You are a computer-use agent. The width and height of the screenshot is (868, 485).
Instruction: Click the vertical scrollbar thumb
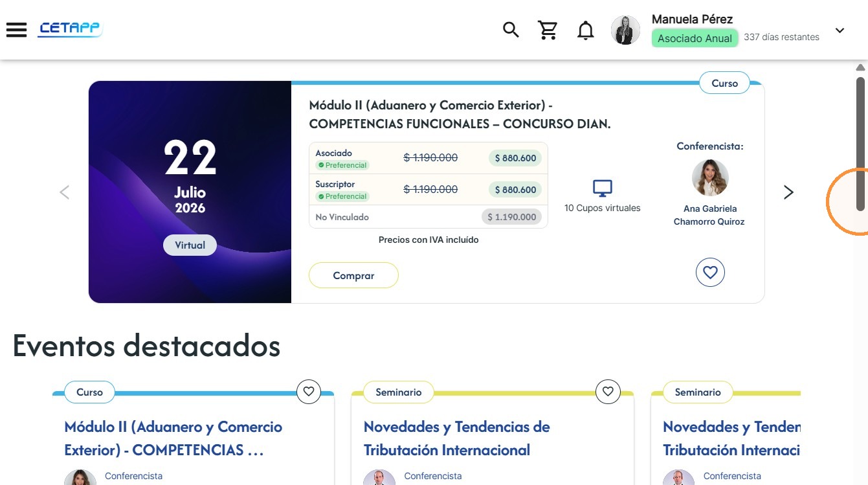pyautogui.click(x=860, y=144)
